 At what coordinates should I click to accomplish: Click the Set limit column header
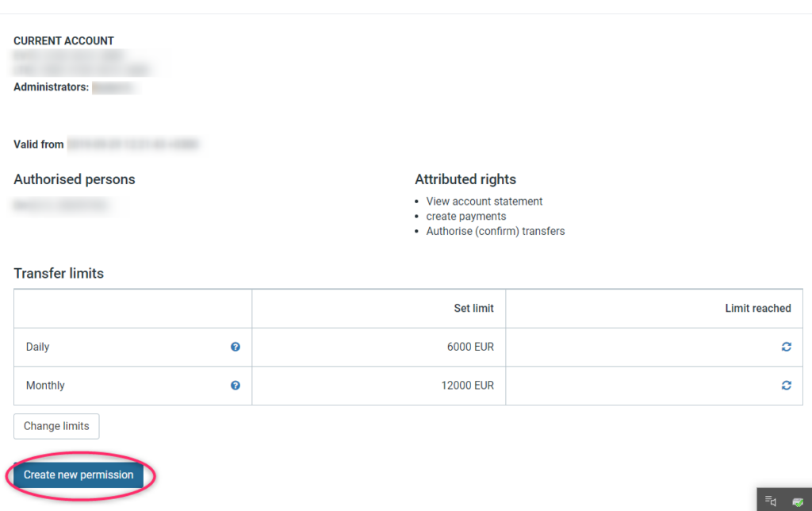coord(474,309)
